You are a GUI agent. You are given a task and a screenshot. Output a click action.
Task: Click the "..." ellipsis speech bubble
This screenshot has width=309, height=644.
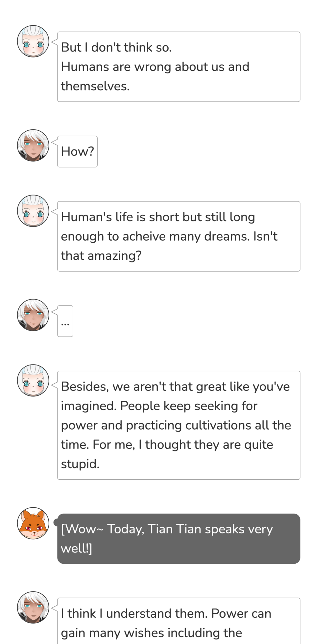click(x=65, y=321)
